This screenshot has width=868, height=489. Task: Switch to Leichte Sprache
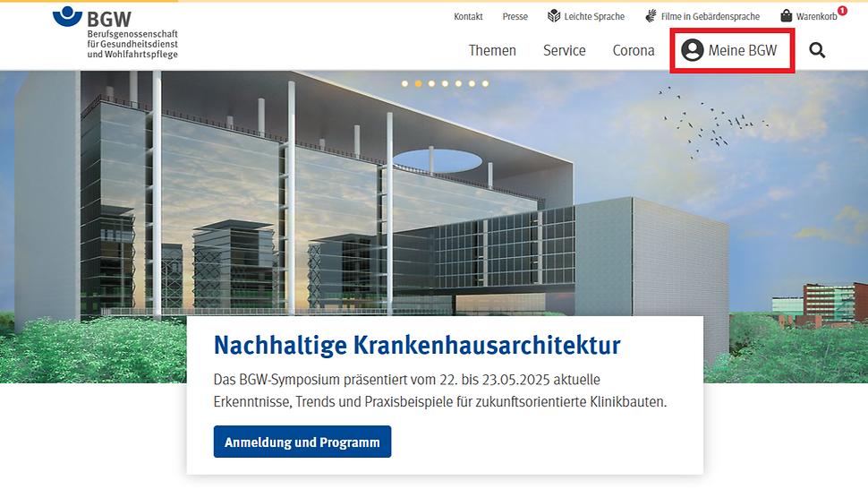pyautogui.click(x=586, y=16)
